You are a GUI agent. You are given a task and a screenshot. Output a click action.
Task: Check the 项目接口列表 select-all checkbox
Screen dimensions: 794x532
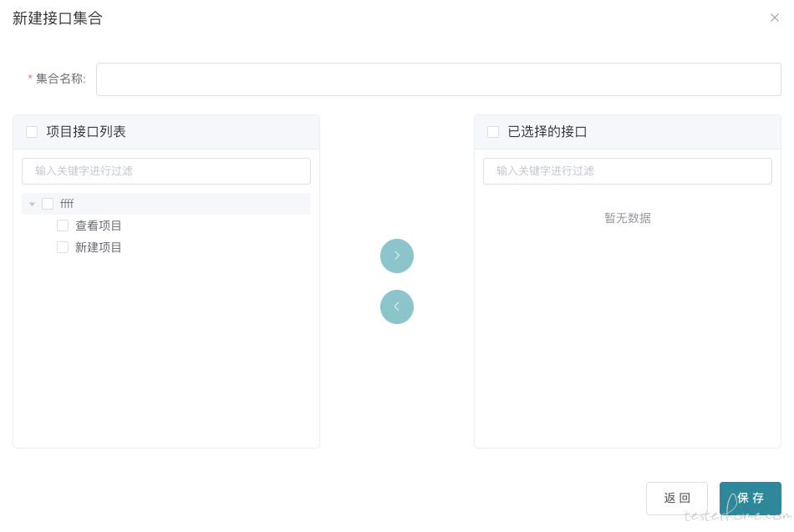pos(32,132)
